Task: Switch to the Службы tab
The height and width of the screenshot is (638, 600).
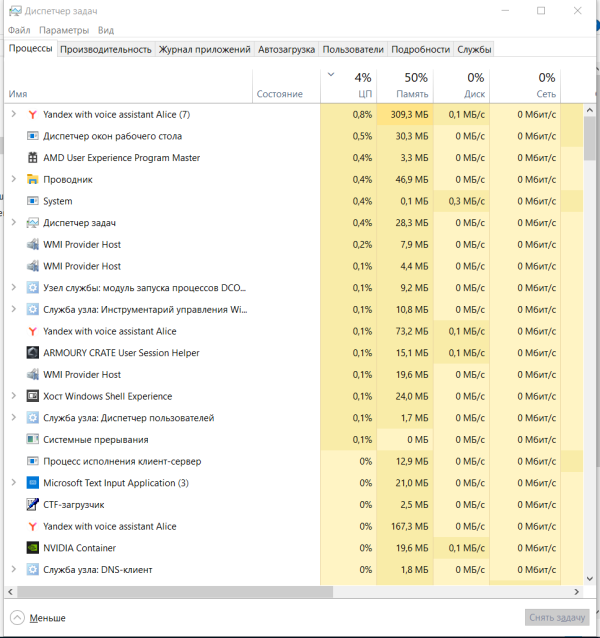Action: [x=474, y=50]
